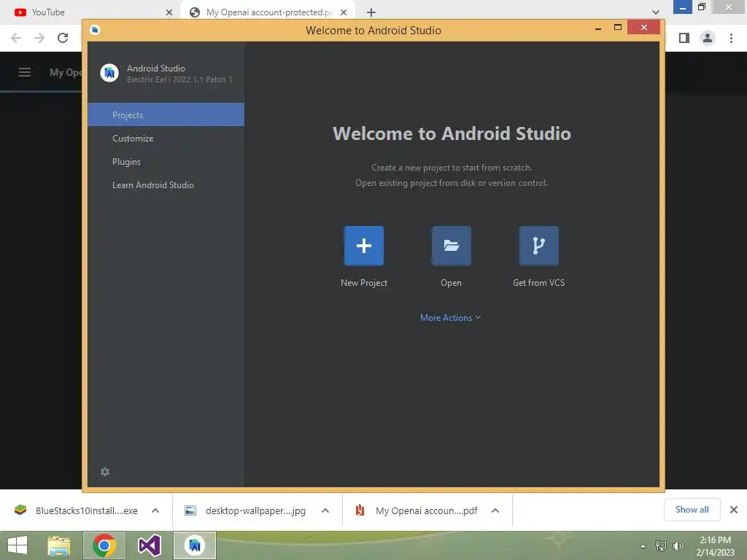Close the Chrome downloads bar
The image size is (747, 560).
point(734,510)
